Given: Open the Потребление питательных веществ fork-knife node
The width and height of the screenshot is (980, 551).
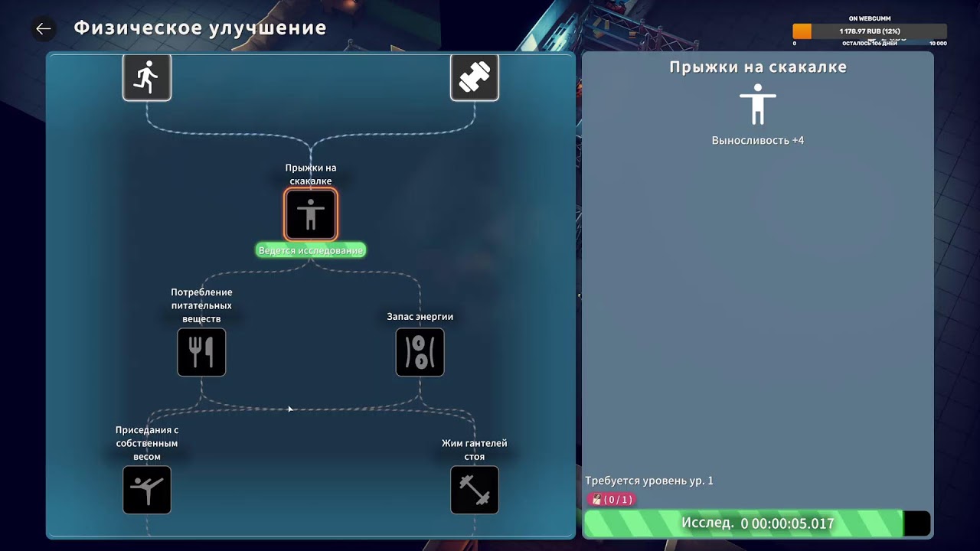Looking at the screenshot, I should [201, 352].
